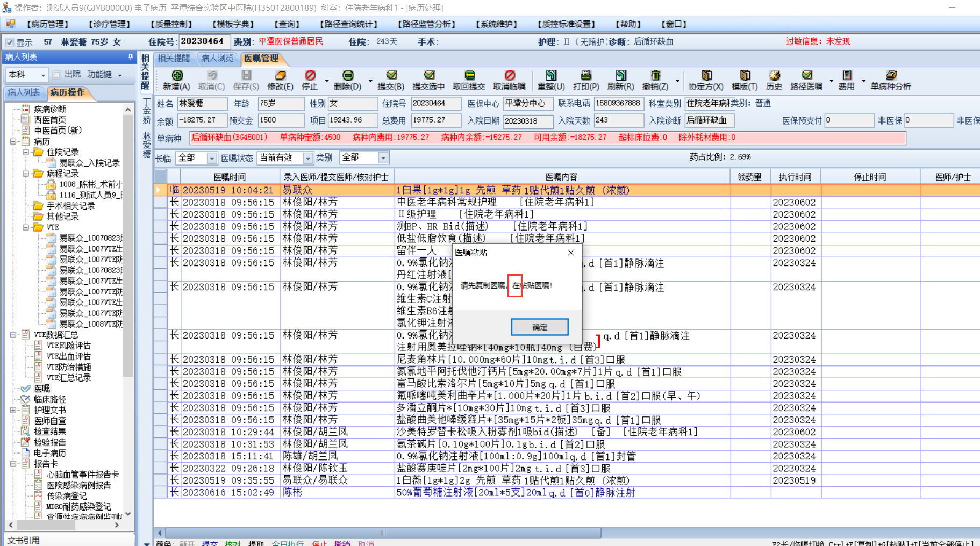
Task: Open the 本科 department dropdown
Action: coord(42,75)
